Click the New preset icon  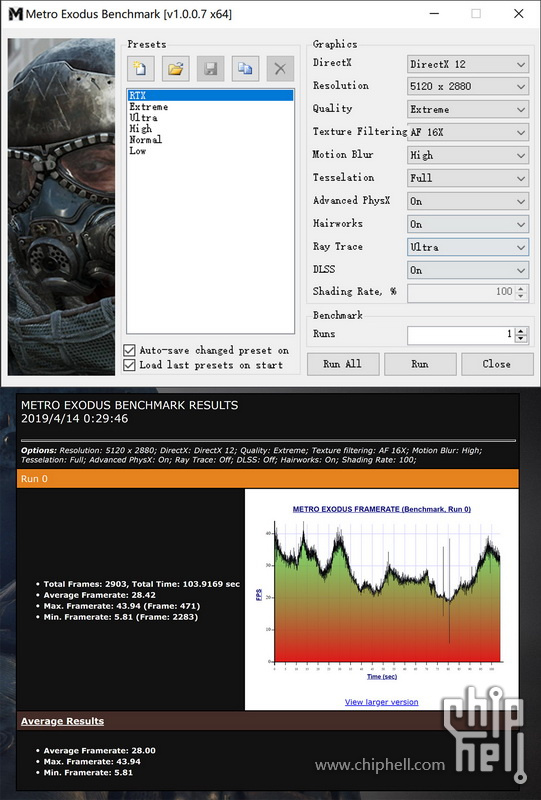click(x=141, y=68)
